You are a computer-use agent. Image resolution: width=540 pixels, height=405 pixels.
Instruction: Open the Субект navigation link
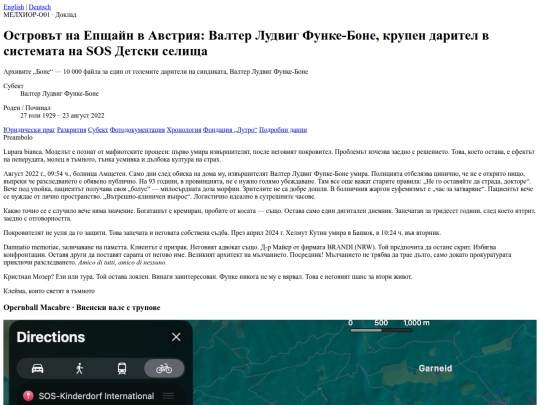[98, 130]
